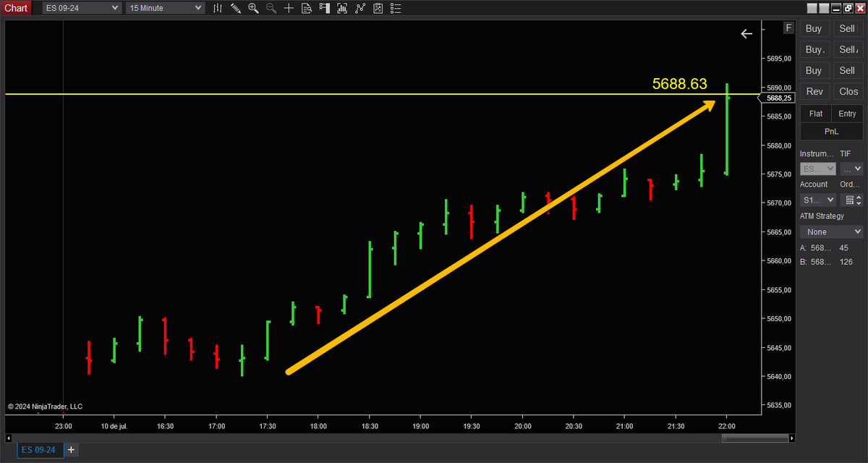Viewport: 868px width, 463px height.
Task: Open the ES 09-24 instrument selector
Action: pos(82,8)
